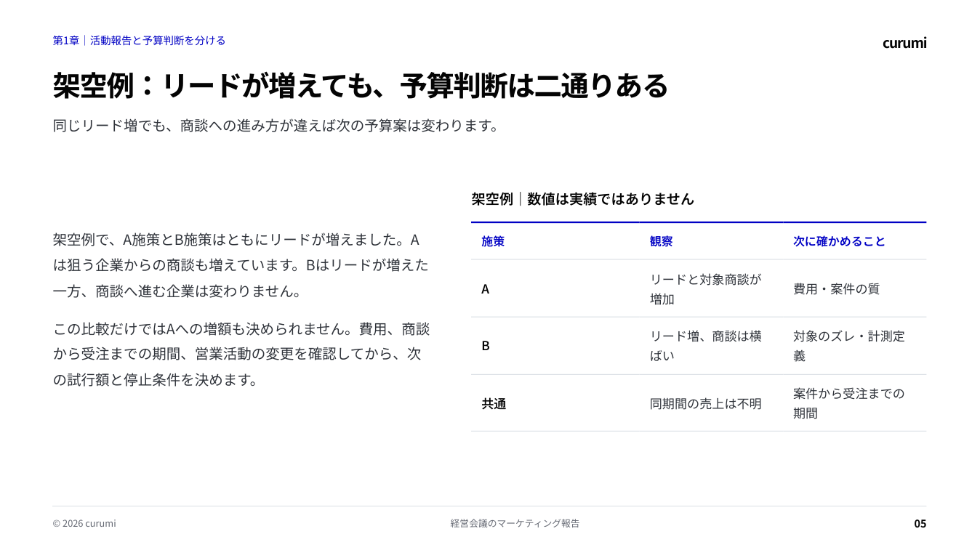Click the page number 05
Screen dimensions: 980x550
(x=920, y=523)
